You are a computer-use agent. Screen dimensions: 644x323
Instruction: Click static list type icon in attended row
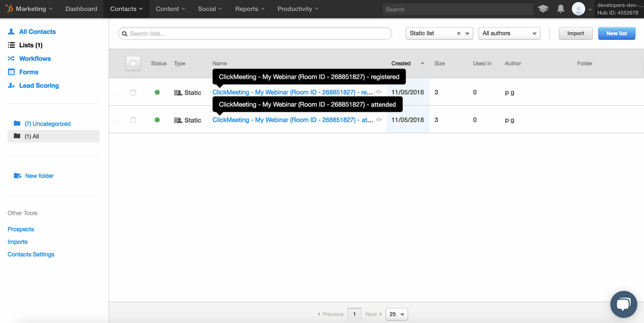point(178,120)
